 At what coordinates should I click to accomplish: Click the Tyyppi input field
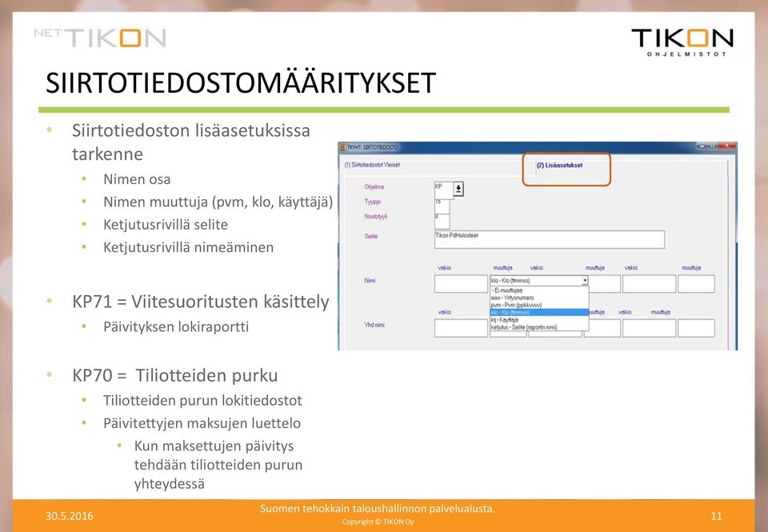pyautogui.click(x=442, y=206)
